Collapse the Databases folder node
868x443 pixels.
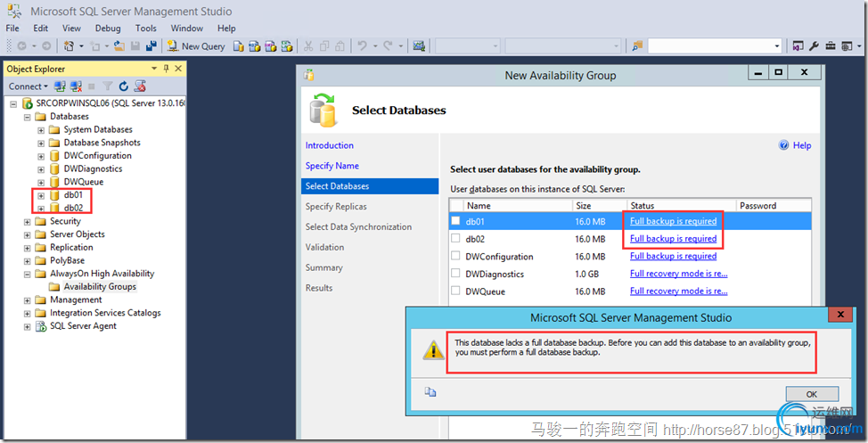[27, 118]
